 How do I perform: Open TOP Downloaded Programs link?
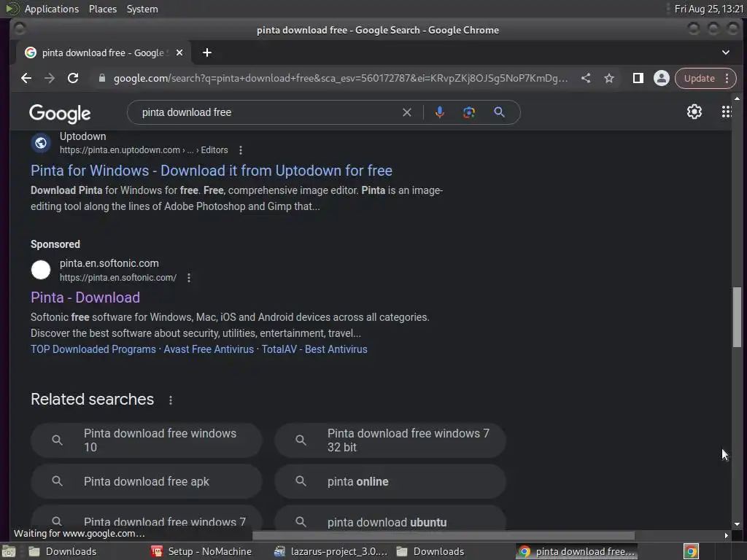pyautogui.click(x=93, y=349)
